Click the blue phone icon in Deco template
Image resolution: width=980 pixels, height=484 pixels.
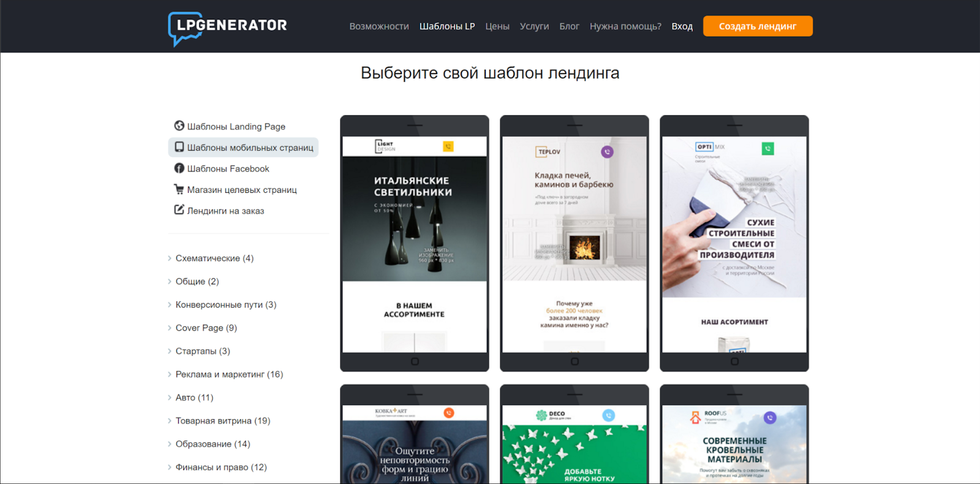click(x=608, y=415)
